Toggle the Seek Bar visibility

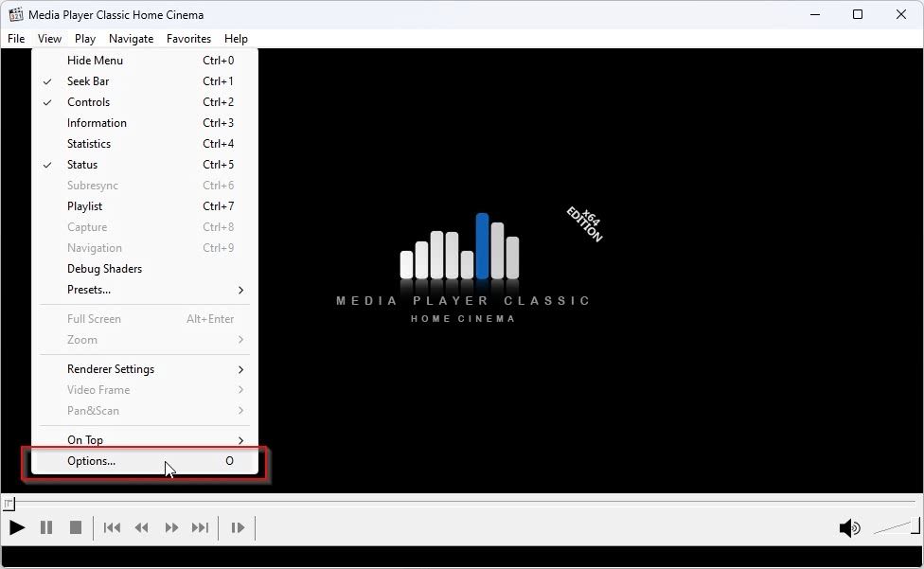click(88, 80)
